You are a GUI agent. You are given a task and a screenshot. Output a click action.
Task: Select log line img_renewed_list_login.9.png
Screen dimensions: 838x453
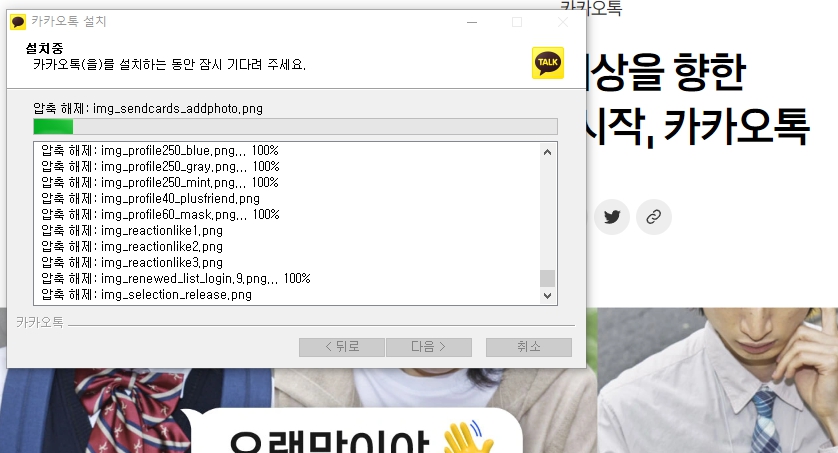click(x=176, y=278)
